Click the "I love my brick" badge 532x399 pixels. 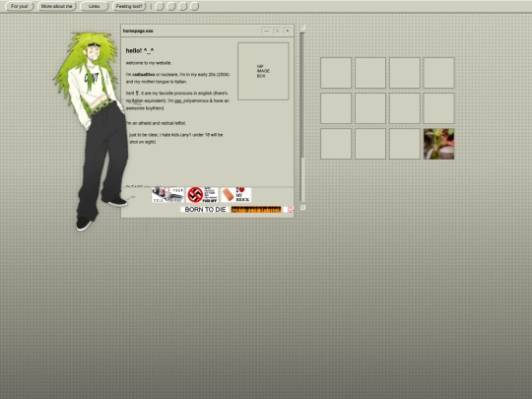pos(236,195)
